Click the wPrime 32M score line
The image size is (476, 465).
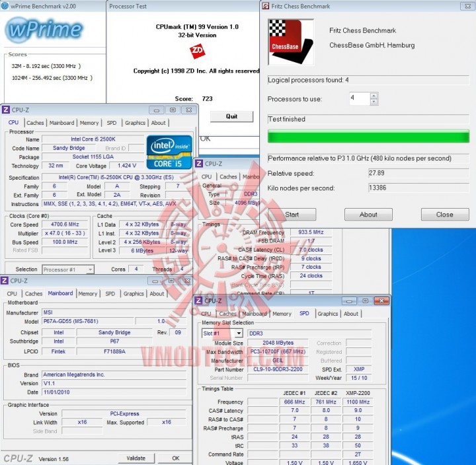coord(46,66)
